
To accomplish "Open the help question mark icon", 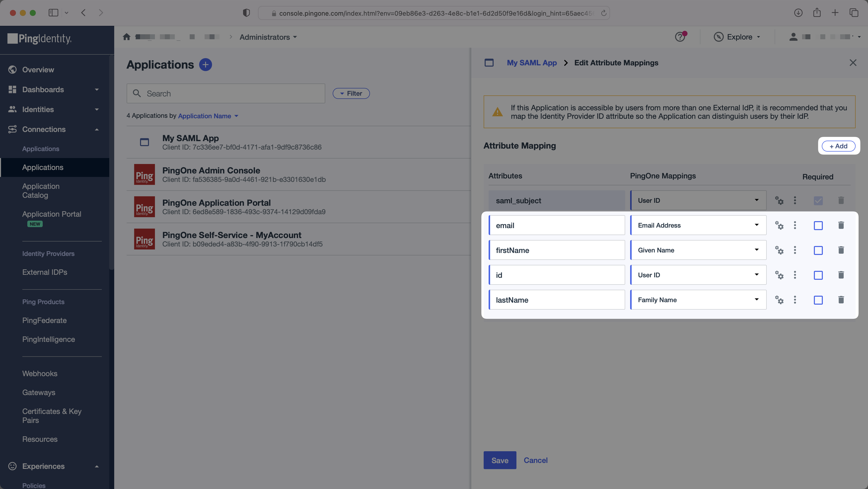I will pos(680,37).
